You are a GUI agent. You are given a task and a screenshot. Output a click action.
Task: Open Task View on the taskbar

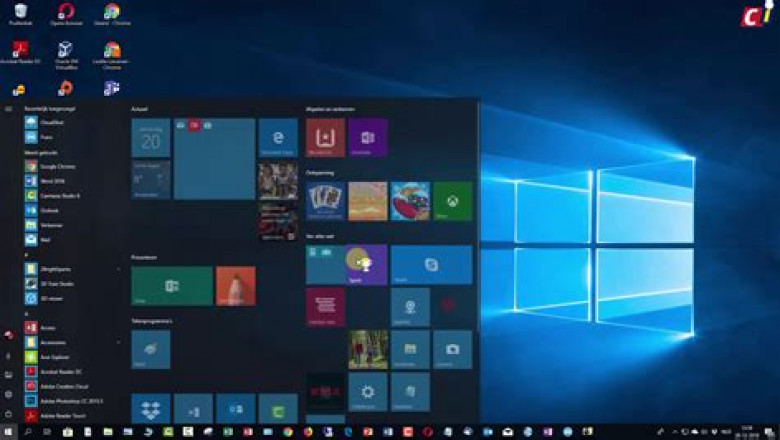click(x=47, y=432)
